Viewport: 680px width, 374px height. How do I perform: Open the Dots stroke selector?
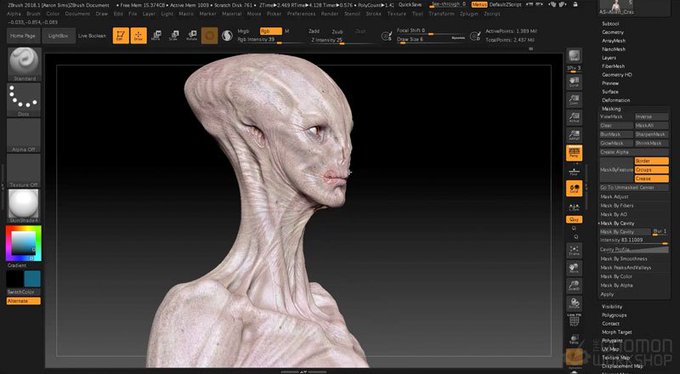[24, 100]
